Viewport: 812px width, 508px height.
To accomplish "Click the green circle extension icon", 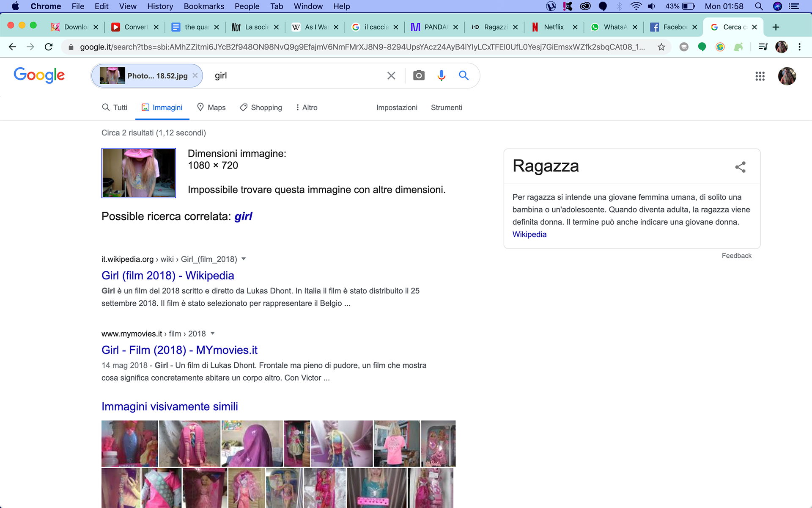I will click(702, 47).
